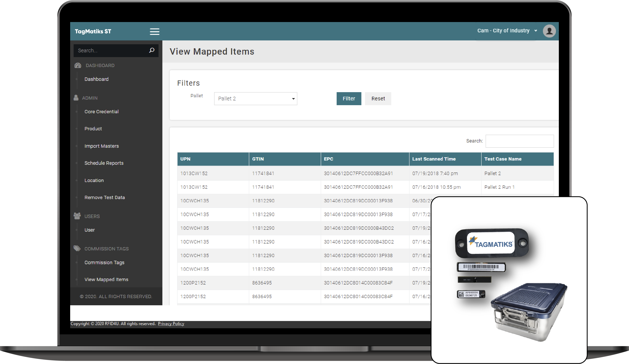Sort by Last Scanned Time header
Image resolution: width=629 pixels, height=364 pixels.
(445, 159)
